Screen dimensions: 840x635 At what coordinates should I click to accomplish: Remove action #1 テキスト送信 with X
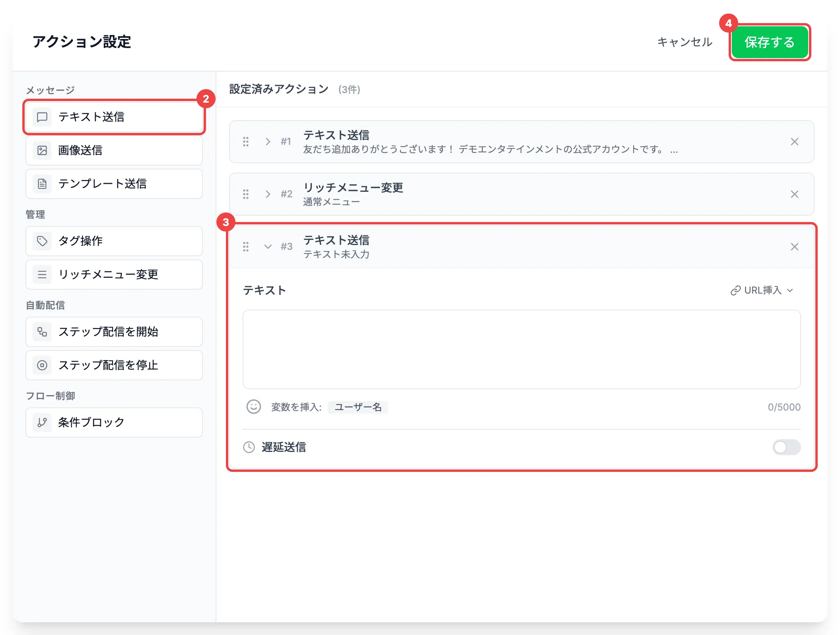795,142
